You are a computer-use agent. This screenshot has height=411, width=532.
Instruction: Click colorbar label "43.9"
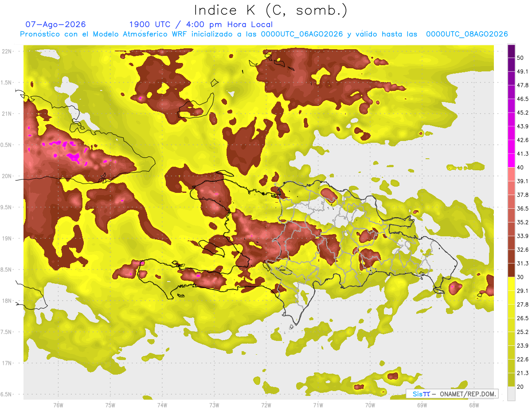pos(523,126)
